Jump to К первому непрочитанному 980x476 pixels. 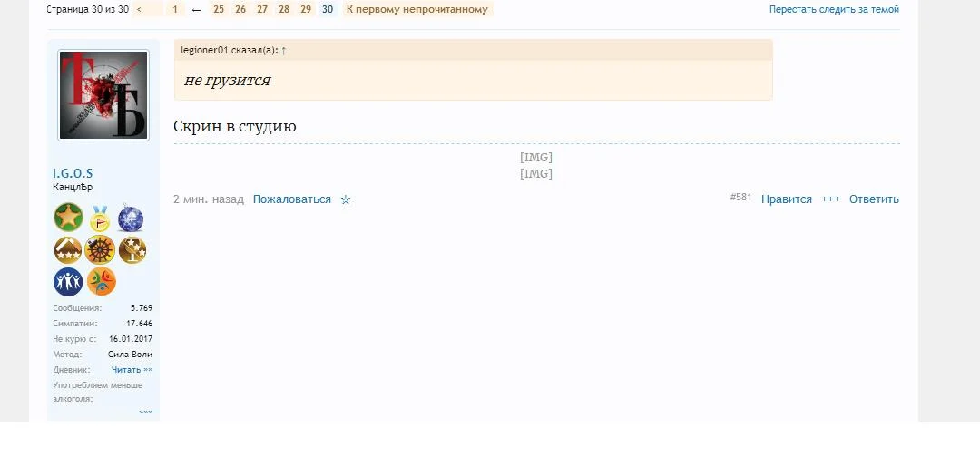[417, 9]
